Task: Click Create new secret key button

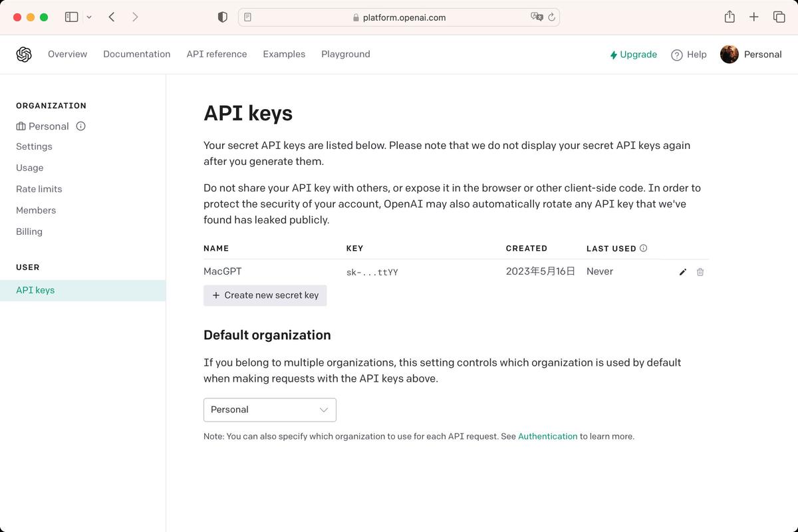Action: pos(265,295)
